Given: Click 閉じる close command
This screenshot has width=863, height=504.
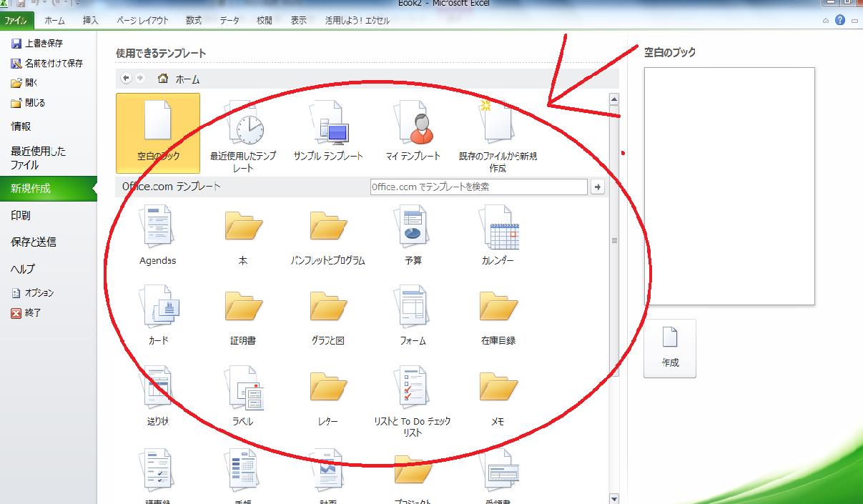Looking at the screenshot, I should coord(28,103).
